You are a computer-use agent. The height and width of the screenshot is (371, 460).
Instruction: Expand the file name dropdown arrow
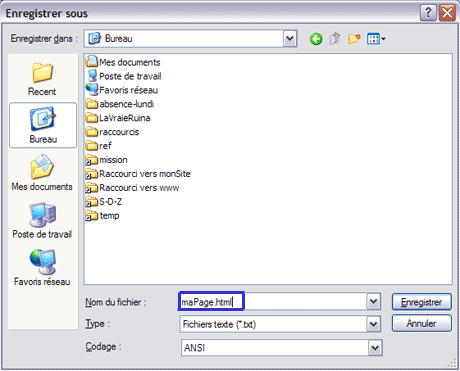click(373, 302)
